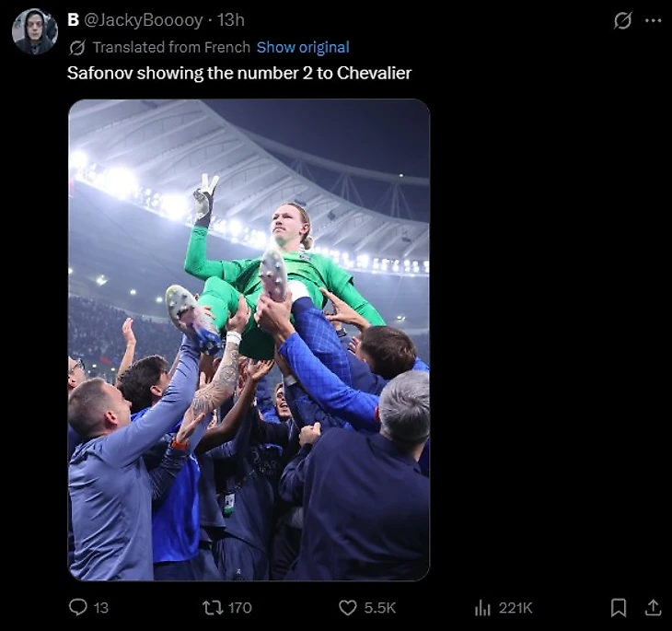Open the view analytics bar chart icon
This screenshot has width=672, height=631.
click(x=482, y=607)
